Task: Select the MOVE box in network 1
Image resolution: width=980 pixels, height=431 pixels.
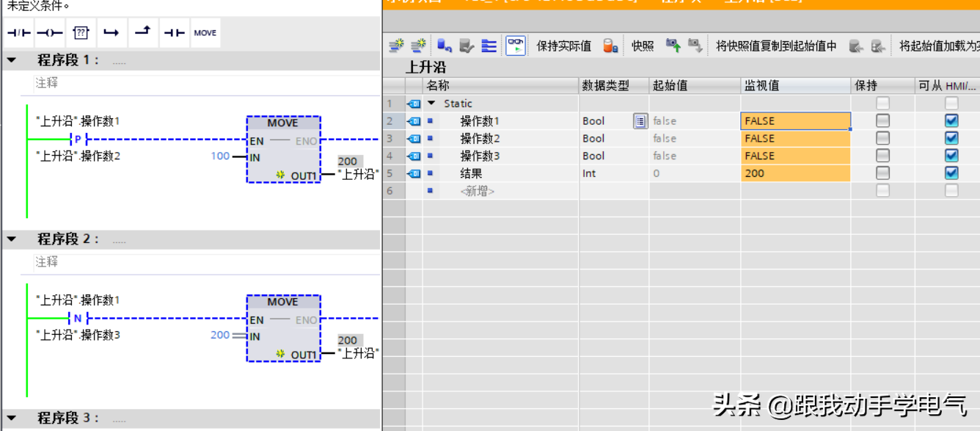Action: click(x=283, y=149)
